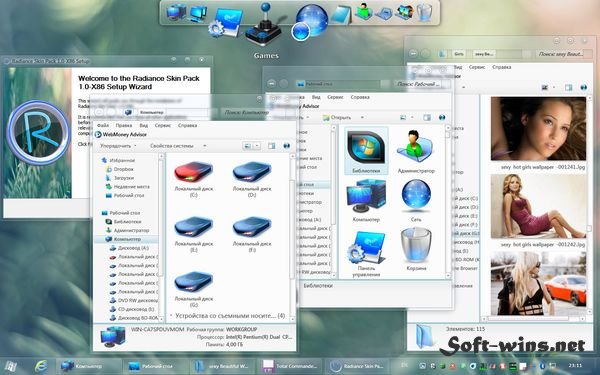Select the sexy hot girls wallpaper -001241.jpg thumbnail

538,129
